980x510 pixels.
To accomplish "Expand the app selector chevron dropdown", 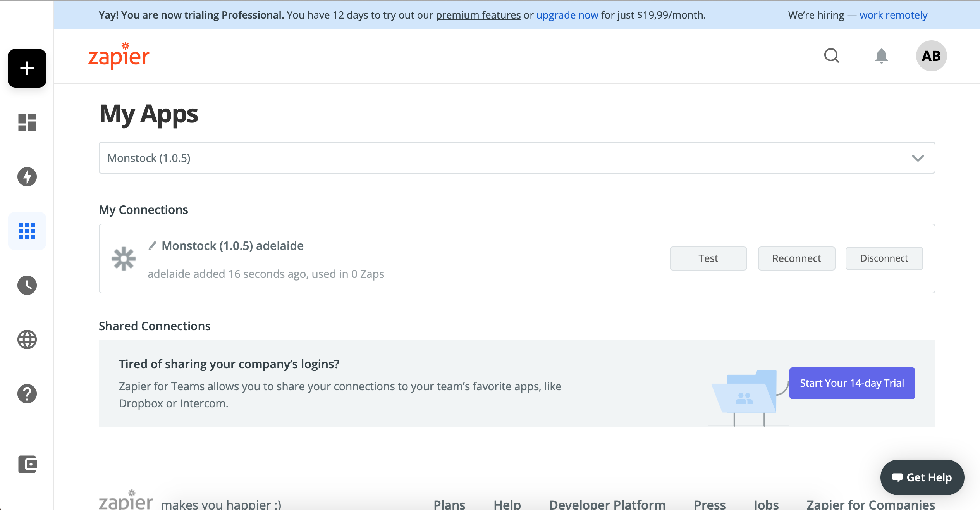I will click(x=918, y=158).
